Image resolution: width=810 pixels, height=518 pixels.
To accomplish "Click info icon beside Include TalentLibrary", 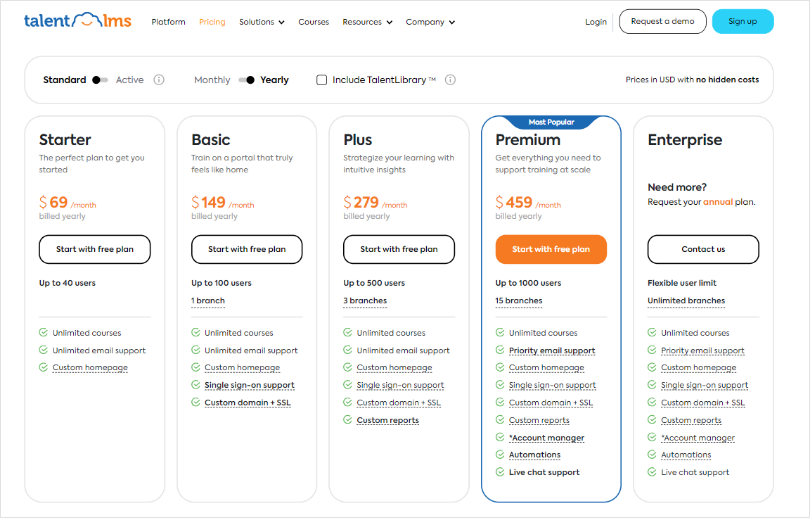I will [x=450, y=80].
